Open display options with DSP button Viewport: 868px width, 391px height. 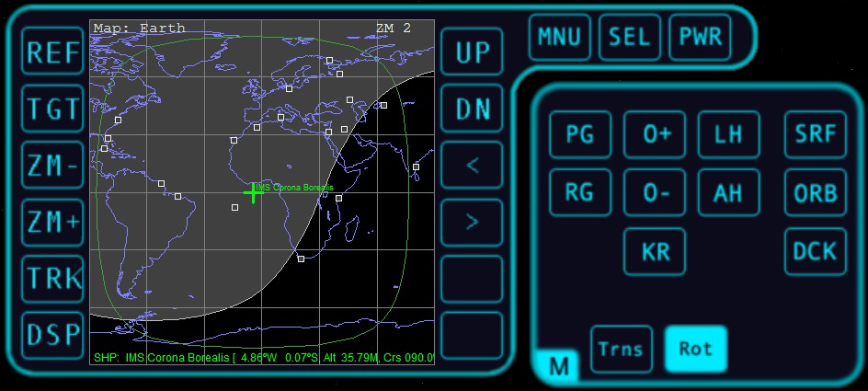[52, 335]
